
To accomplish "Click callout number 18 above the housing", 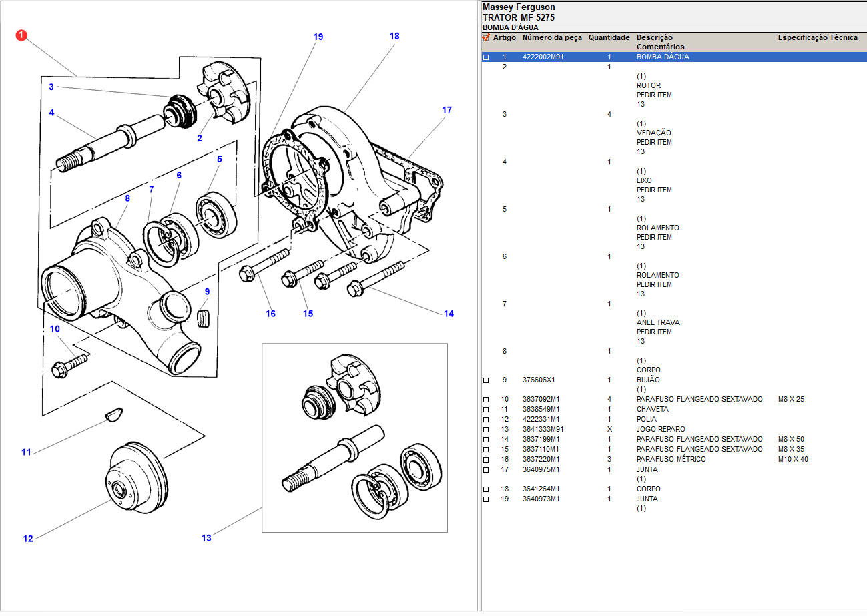I will pyautogui.click(x=394, y=36).
